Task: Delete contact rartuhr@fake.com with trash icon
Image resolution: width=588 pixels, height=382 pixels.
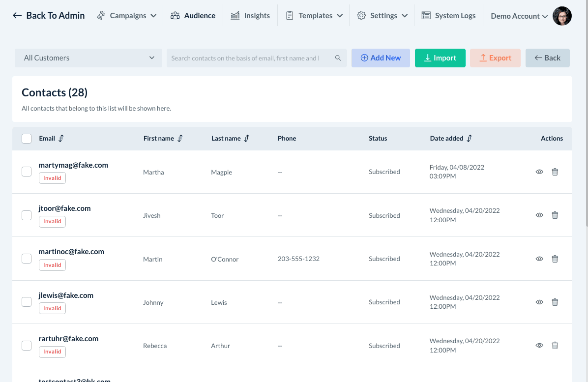Action: tap(555, 345)
